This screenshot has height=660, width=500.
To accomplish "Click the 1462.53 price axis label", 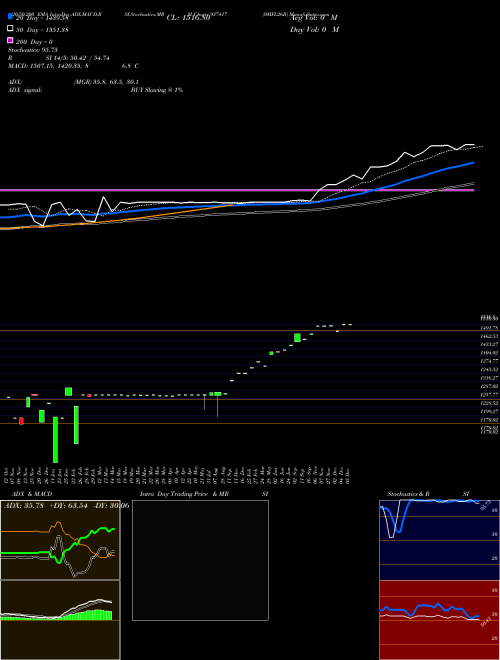I will point(489,336).
